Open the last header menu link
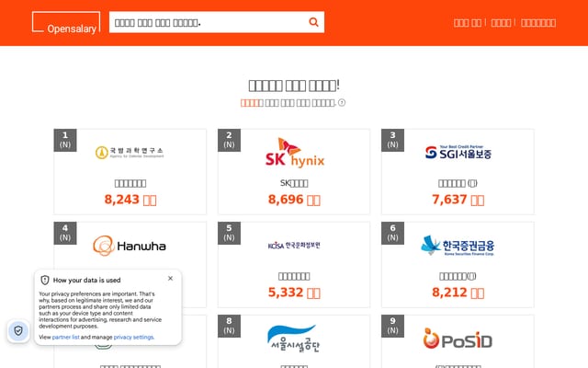This screenshot has width=588, height=368. 538,23
